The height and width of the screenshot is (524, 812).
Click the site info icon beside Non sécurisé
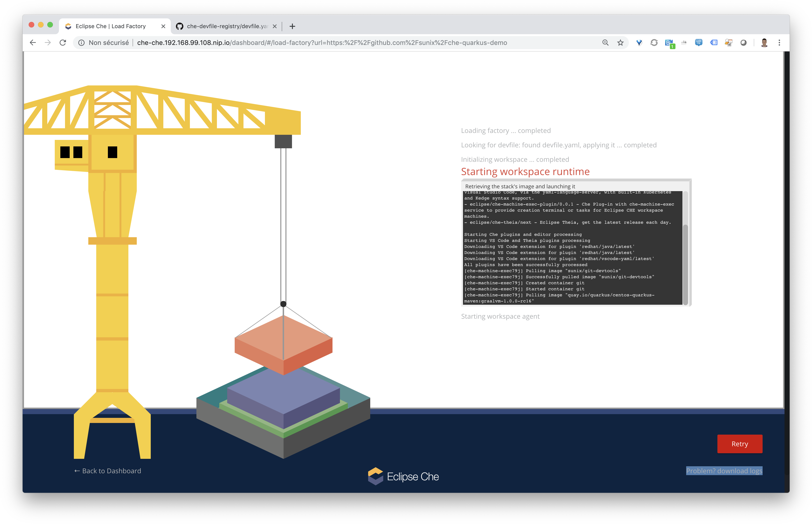click(81, 43)
